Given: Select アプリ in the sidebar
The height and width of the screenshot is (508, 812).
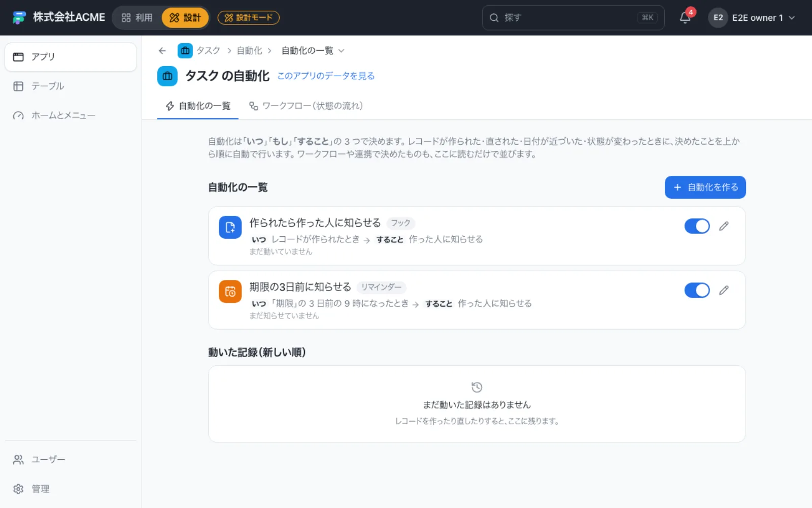Looking at the screenshot, I should click(71, 57).
